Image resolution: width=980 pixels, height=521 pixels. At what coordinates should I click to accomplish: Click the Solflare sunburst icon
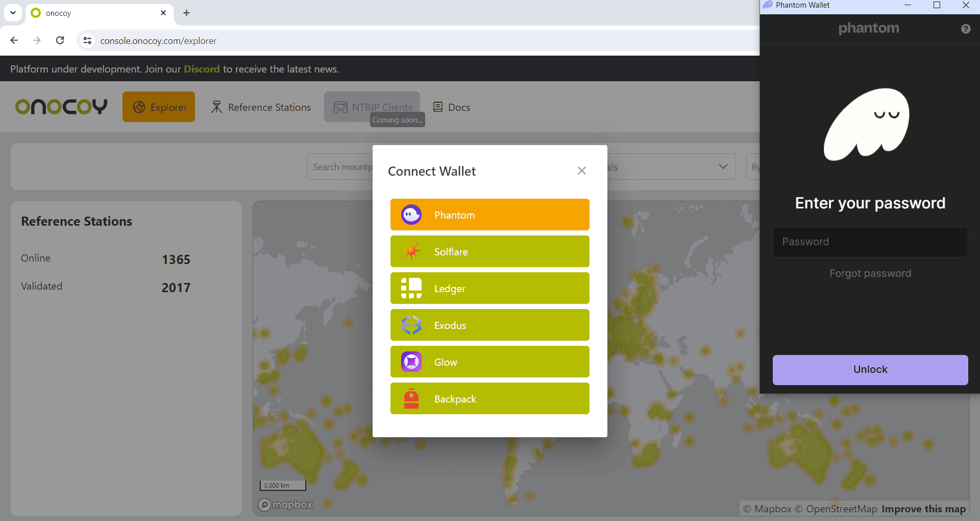pyautogui.click(x=411, y=251)
